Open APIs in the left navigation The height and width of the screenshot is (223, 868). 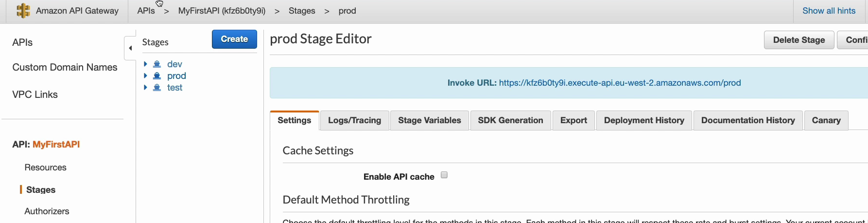(22, 42)
